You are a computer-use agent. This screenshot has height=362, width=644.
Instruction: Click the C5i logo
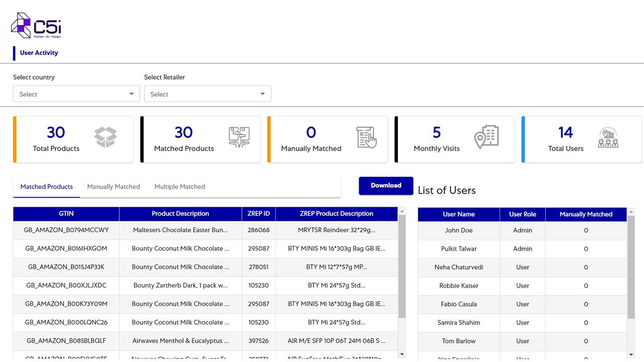[x=36, y=26]
